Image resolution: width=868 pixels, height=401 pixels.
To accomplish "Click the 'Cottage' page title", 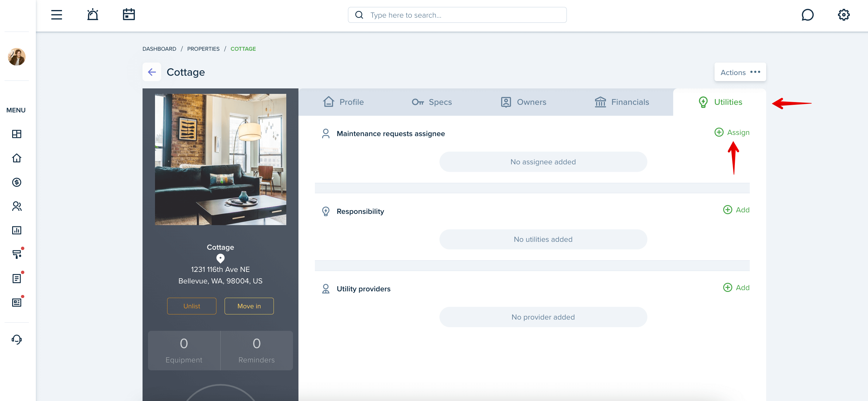I will 186,72.
